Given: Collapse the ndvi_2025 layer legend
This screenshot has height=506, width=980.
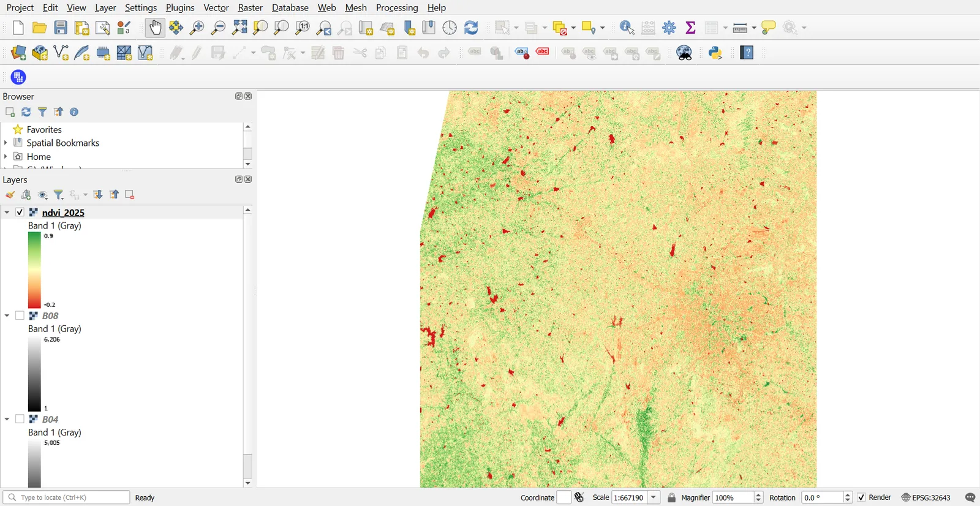Looking at the screenshot, I should [7, 212].
